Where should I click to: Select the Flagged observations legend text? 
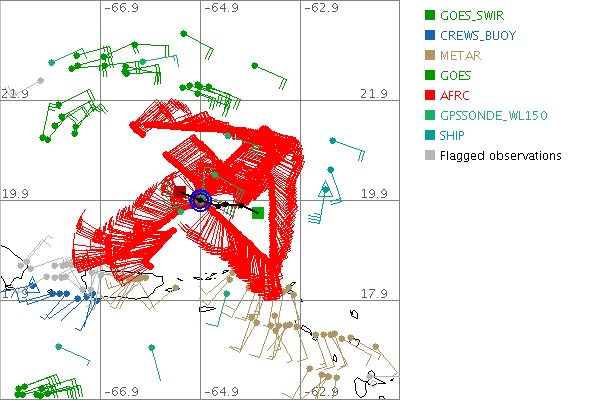point(500,156)
